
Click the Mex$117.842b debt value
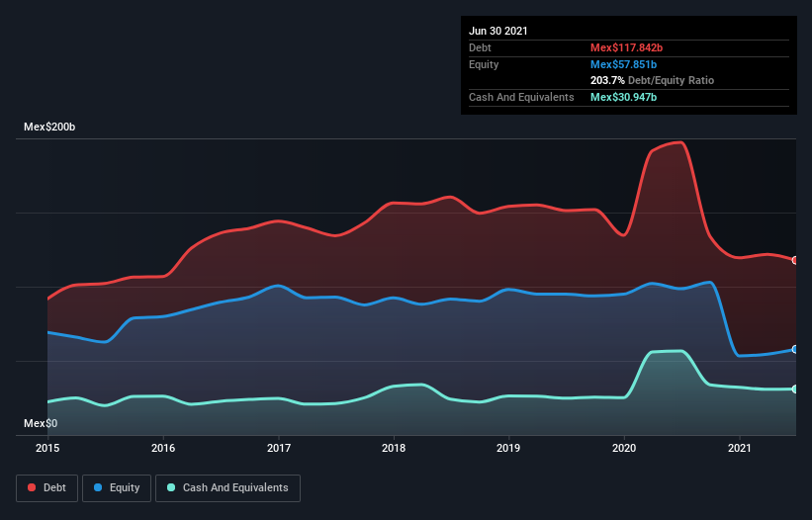tap(627, 47)
